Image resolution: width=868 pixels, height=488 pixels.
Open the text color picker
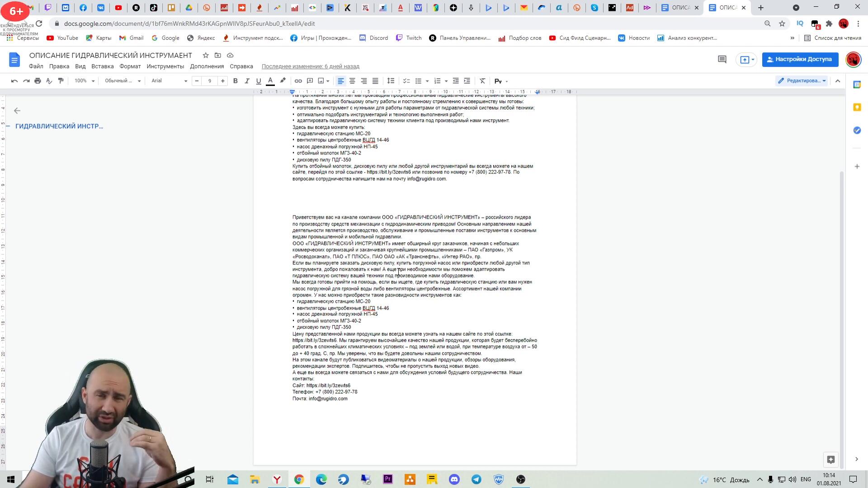(270, 81)
